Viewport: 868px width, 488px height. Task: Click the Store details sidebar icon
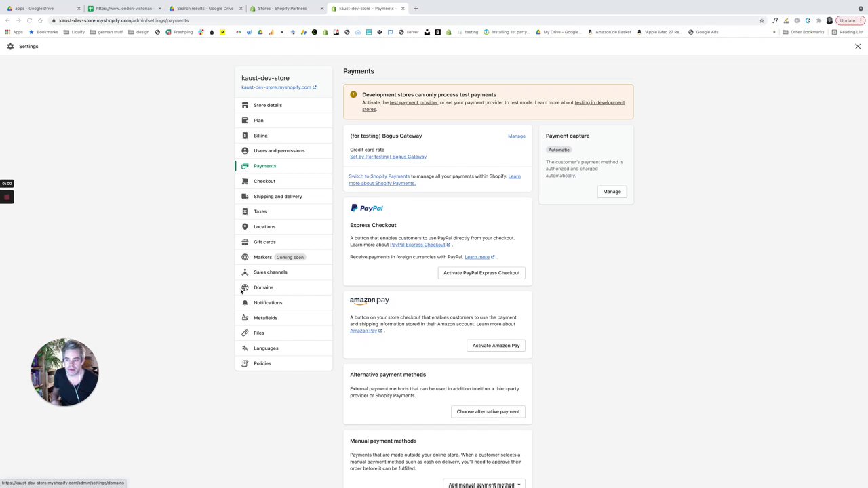pos(245,105)
